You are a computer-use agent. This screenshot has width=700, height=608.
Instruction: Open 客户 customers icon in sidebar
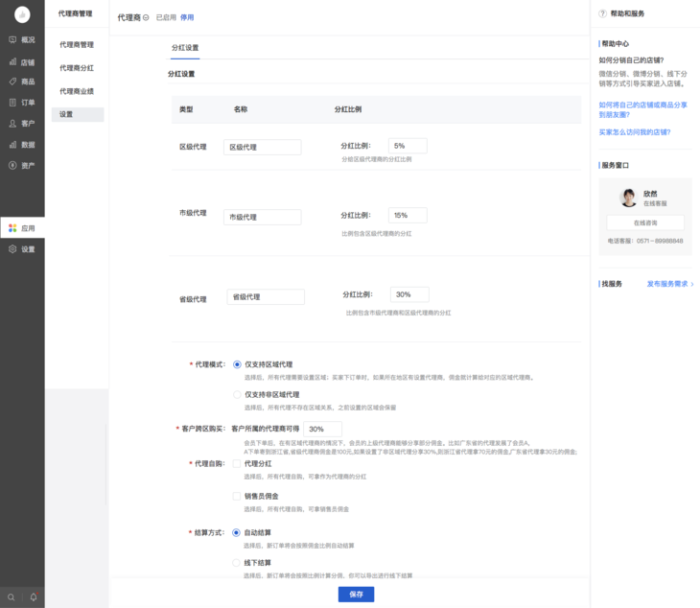(x=12, y=123)
